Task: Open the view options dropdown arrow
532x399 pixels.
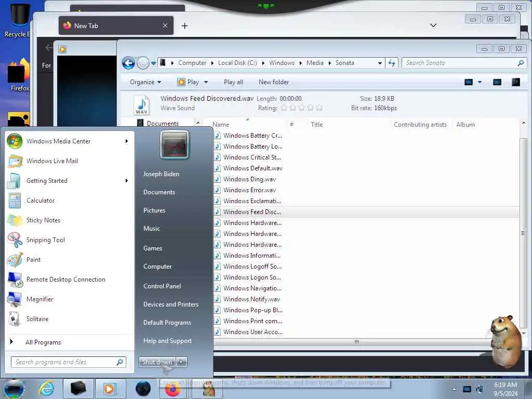Action: click(480, 82)
